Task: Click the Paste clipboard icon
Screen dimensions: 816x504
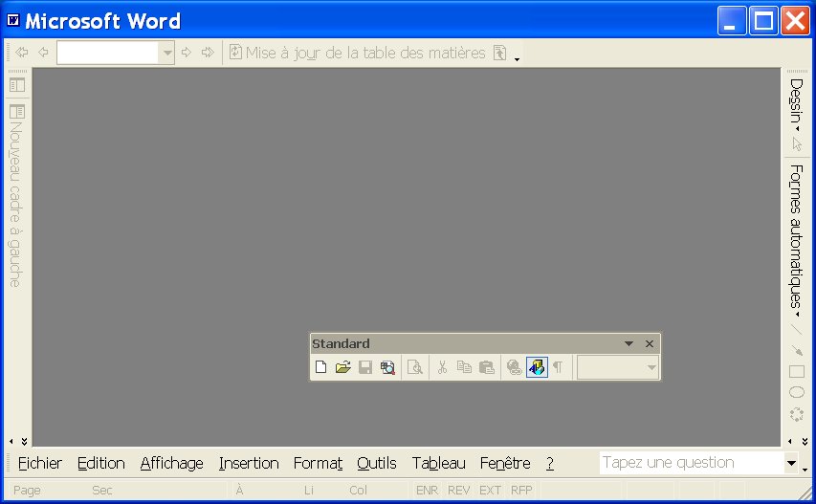Action: [x=487, y=367]
